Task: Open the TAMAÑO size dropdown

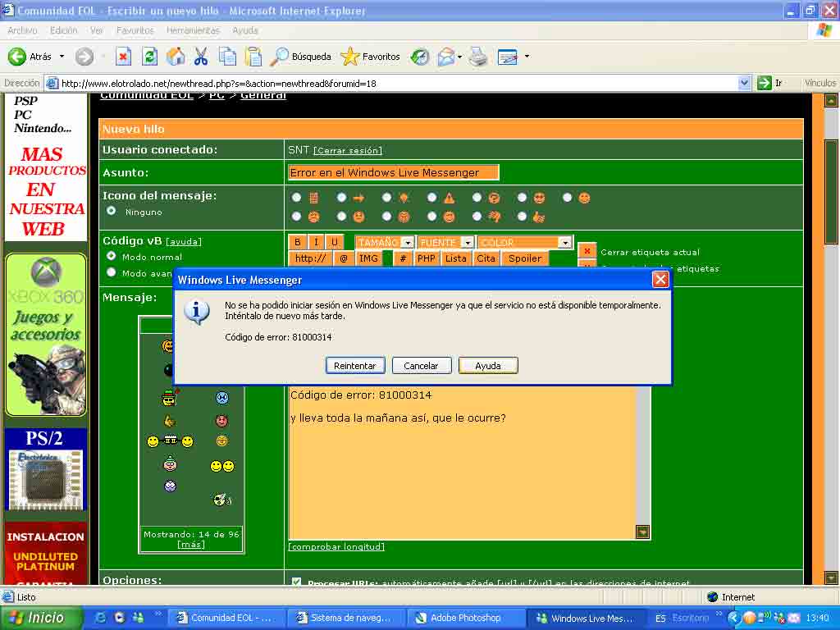Action: [384, 242]
